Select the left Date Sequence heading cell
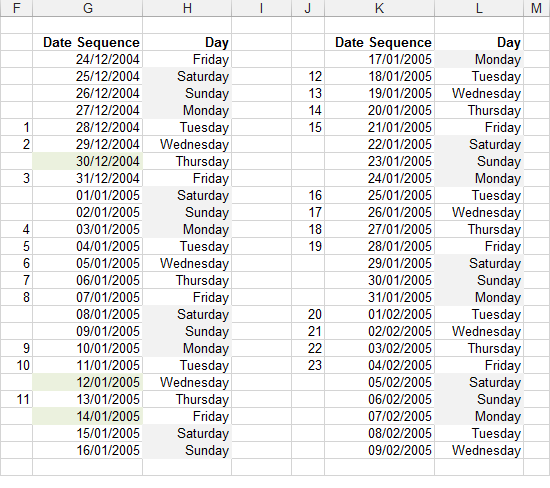The image size is (550, 488). pos(87,42)
